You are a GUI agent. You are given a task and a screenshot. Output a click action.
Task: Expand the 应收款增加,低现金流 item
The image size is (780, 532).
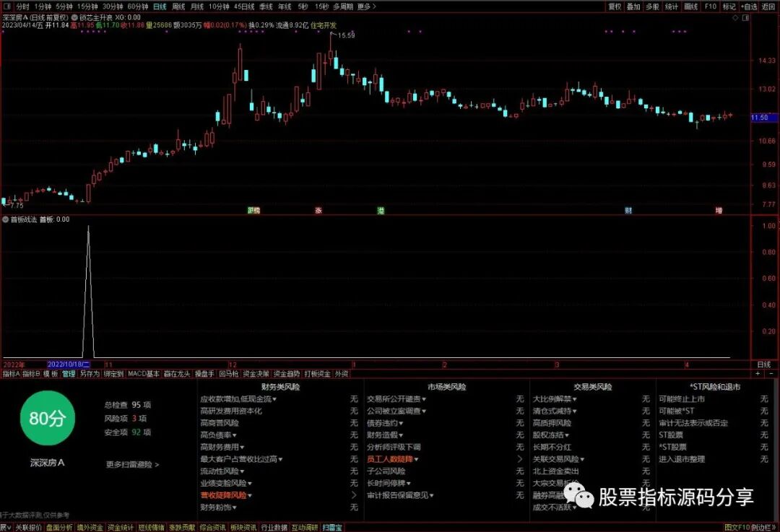pyautogui.click(x=238, y=398)
